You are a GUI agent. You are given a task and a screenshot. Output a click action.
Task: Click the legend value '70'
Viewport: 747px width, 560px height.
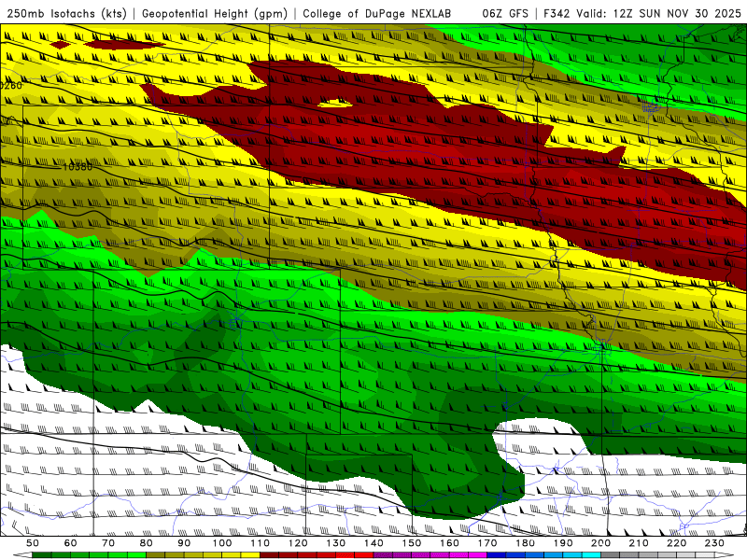tap(108, 543)
